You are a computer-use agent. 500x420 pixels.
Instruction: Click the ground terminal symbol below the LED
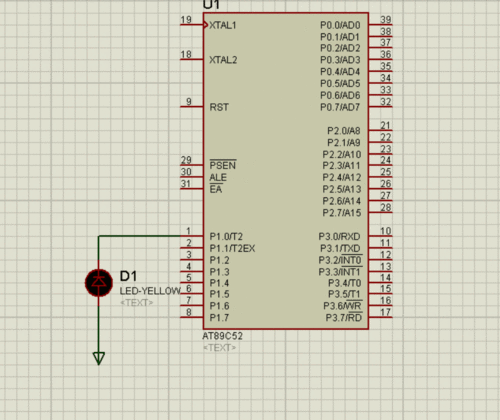coord(99,358)
